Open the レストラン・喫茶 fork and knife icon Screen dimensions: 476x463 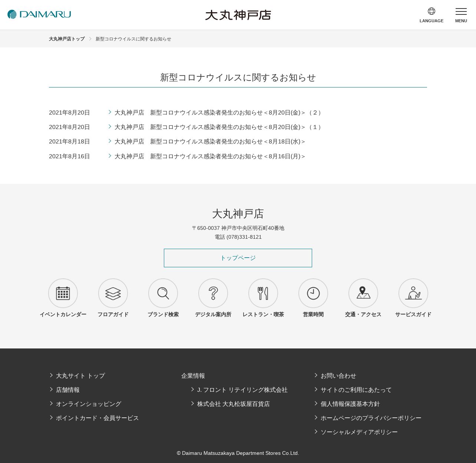[x=263, y=293]
